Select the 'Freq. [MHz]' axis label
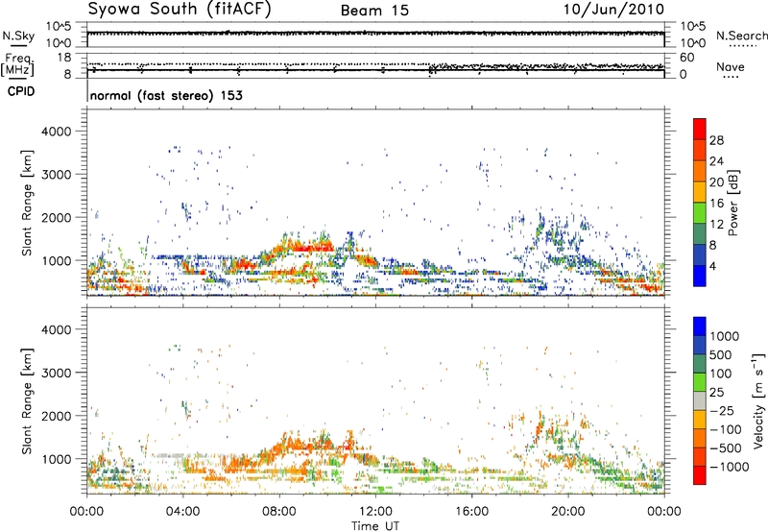768x532 pixels. (17, 64)
